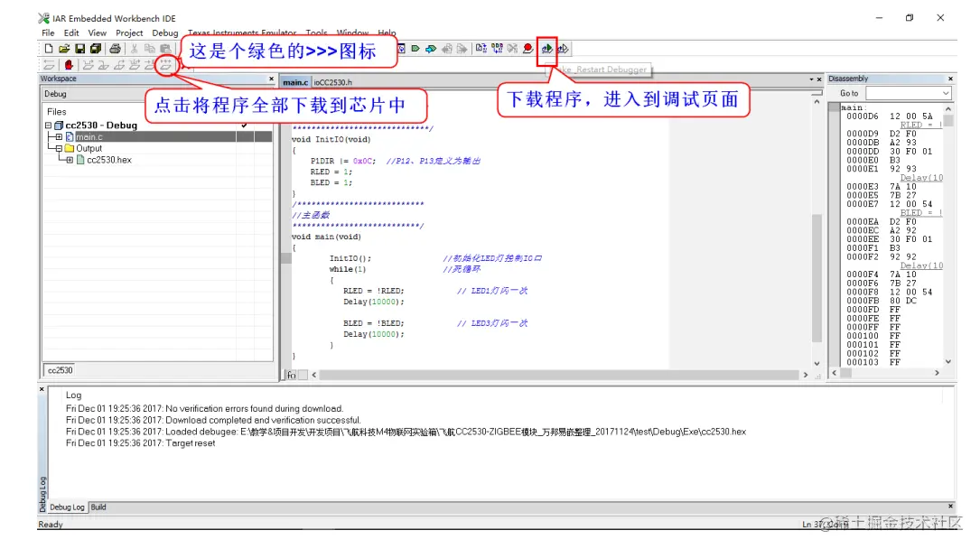Click the Go run icon in debug toolbar
Image resolution: width=980 pixels, height=549 pixels.
click(165, 64)
